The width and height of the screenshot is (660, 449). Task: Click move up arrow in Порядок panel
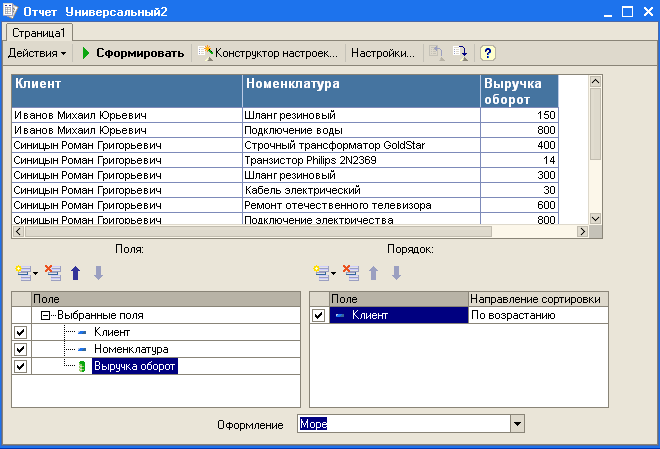(374, 272)
